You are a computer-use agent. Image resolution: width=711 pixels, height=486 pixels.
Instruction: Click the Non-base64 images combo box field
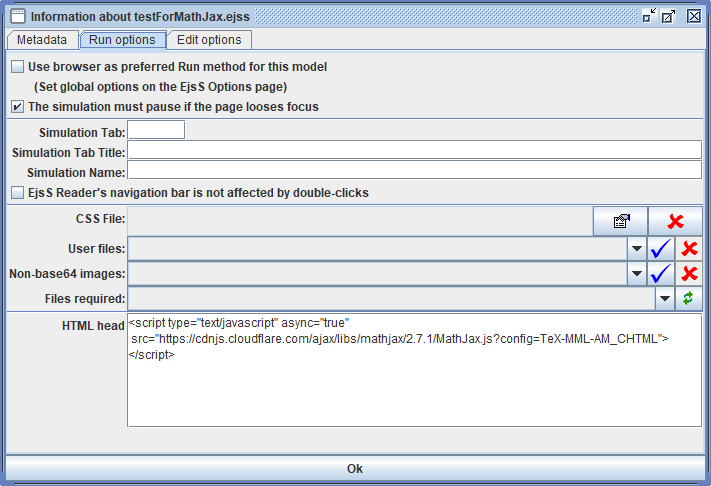378,273
